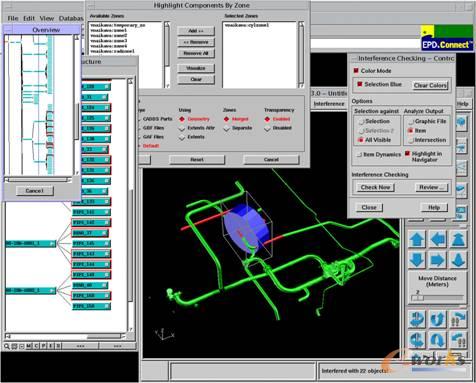This screenshot has height=383, width=476.
Task: Click the Check Now button
Action: click(x=375, y=187)
